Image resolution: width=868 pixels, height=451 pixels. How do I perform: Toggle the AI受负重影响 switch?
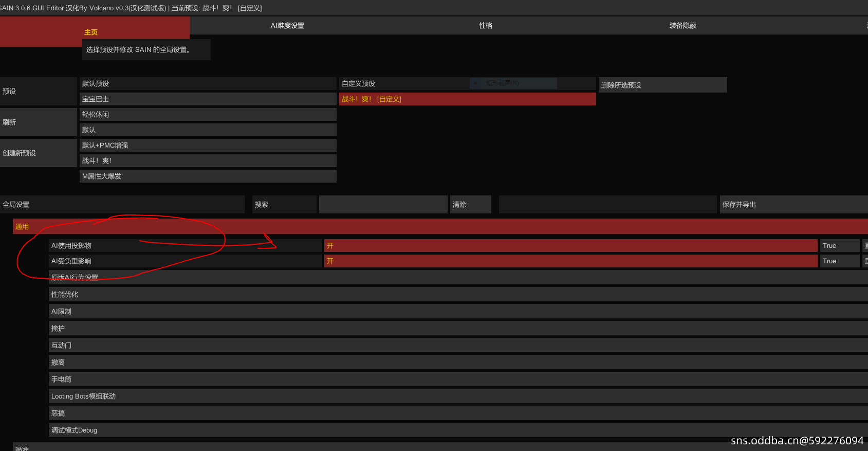[570, 261]
